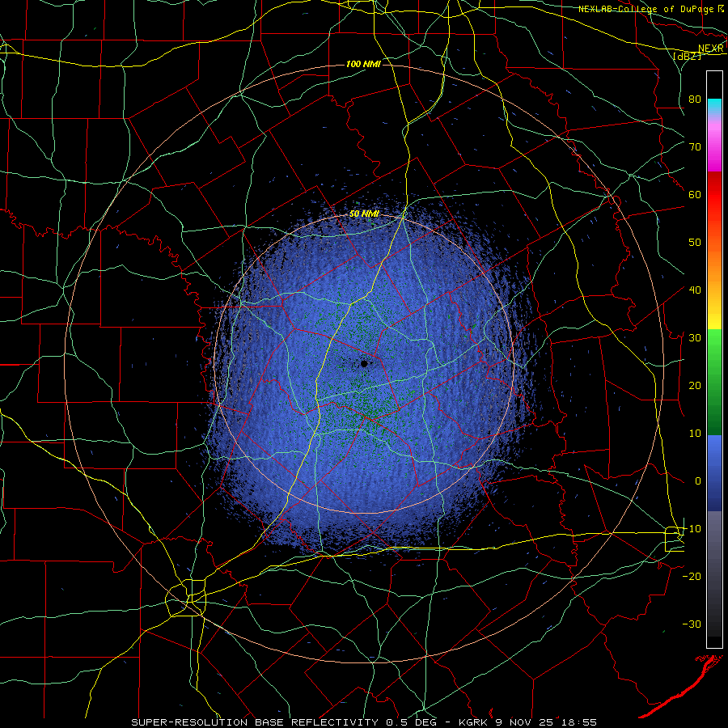The width and height of the screenshot is (728, 728).
Task: Click the blue segment of the color bar
Action: click(714, 472)
